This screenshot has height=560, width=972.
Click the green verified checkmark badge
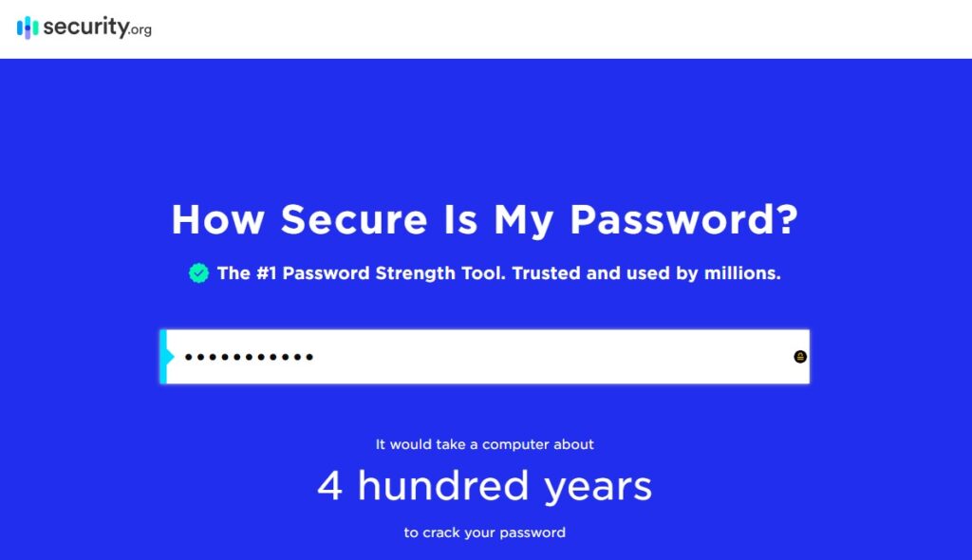coord(199,272)
